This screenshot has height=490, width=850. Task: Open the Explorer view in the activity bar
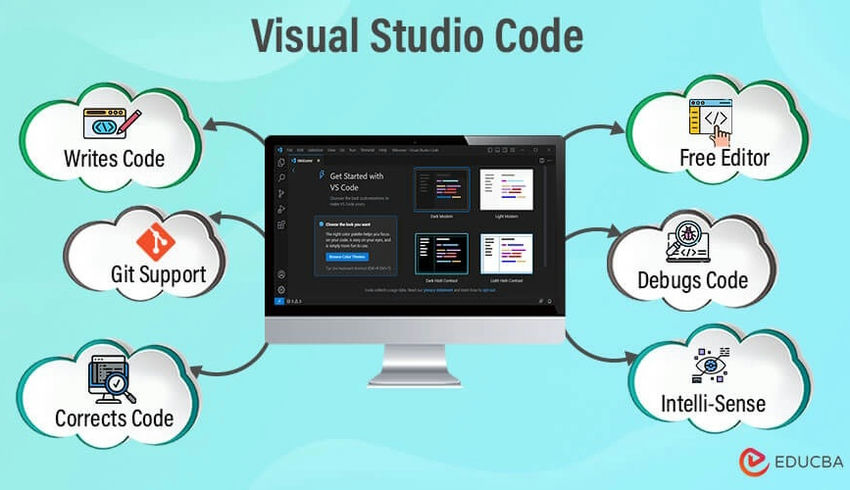coord(281,162)
